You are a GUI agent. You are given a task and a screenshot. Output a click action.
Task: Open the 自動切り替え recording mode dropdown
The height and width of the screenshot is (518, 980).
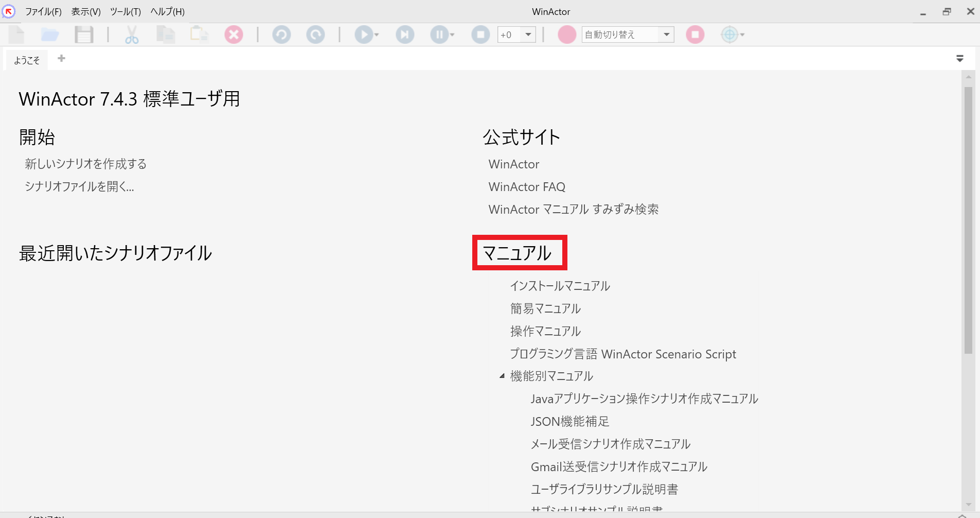(x=666, y=35)
